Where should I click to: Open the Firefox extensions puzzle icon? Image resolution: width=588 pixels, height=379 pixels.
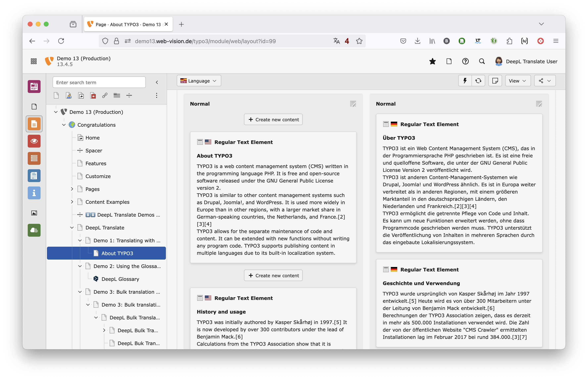click(x=509, y=41)
